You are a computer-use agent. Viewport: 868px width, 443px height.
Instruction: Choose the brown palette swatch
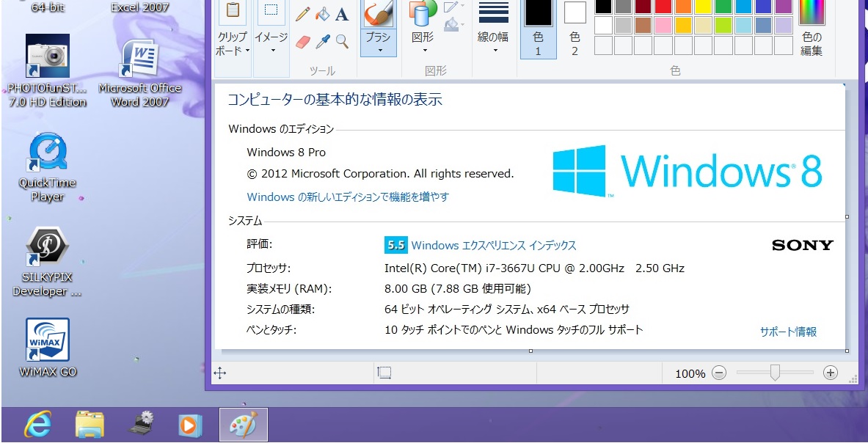point(643,26)
